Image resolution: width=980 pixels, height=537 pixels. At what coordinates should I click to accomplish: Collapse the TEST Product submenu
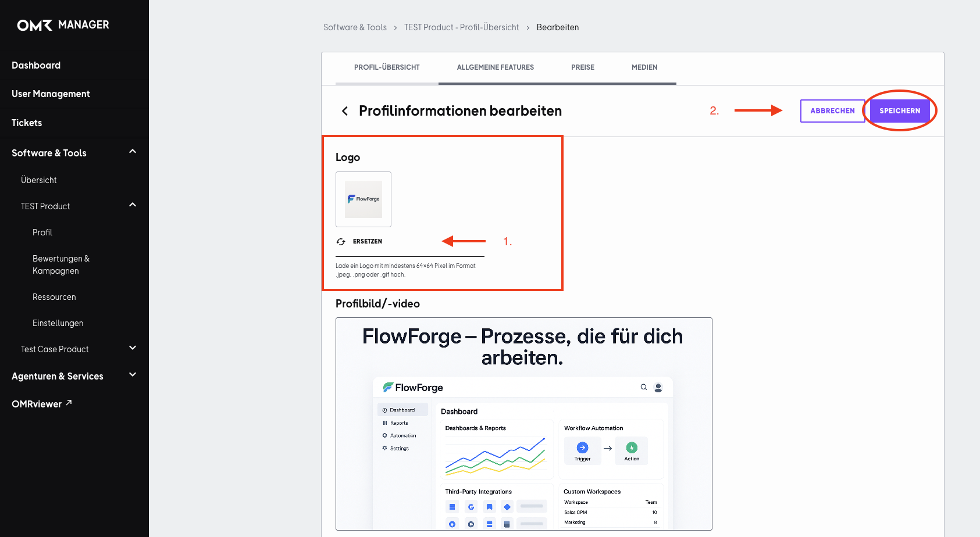pos(133,205)
